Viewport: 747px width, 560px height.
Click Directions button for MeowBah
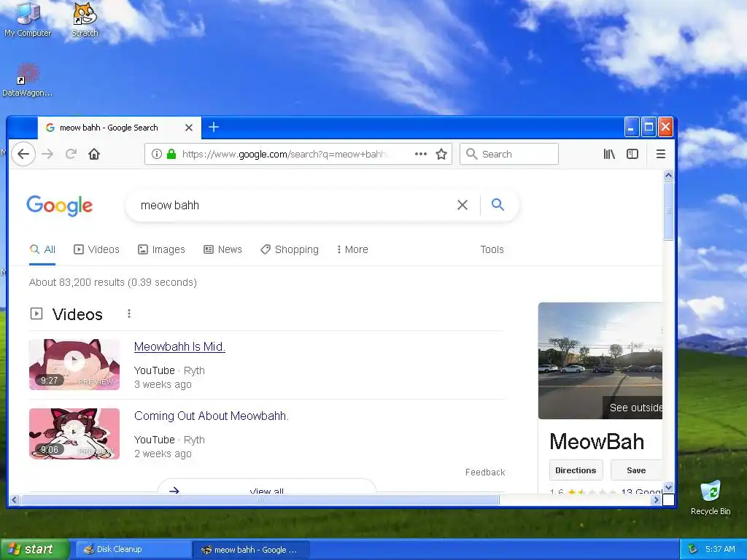pyautogui.click(x=576, y=470)
